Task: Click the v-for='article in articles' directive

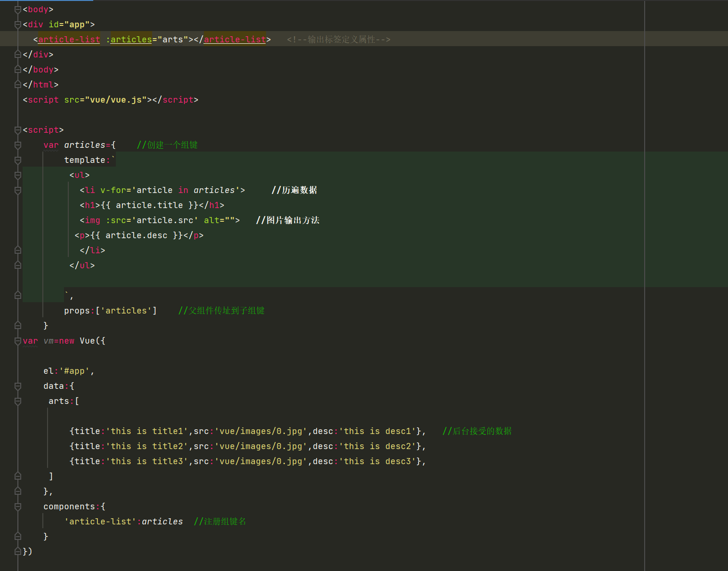Action: tap(170, 190)
